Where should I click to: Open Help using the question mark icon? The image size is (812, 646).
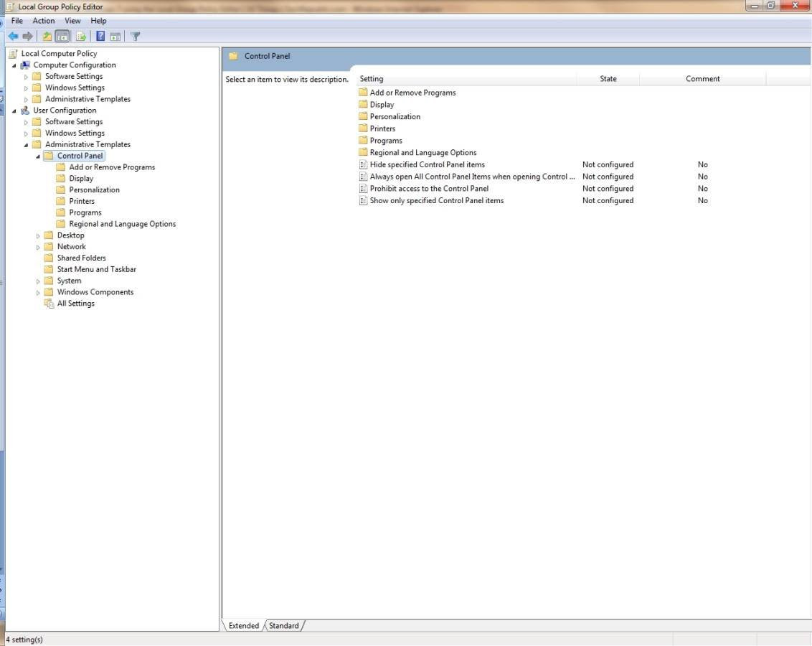(x=100, y=37)
